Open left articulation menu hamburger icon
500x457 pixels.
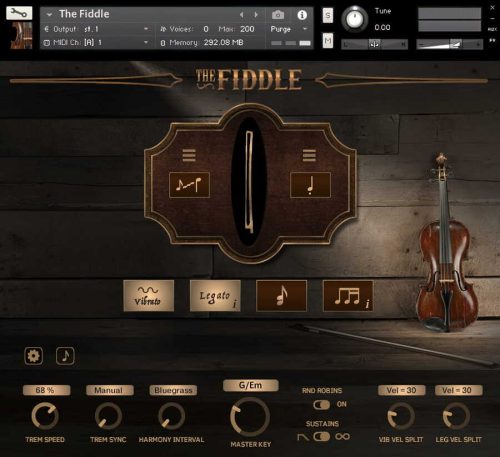click(x=189, y=155)
